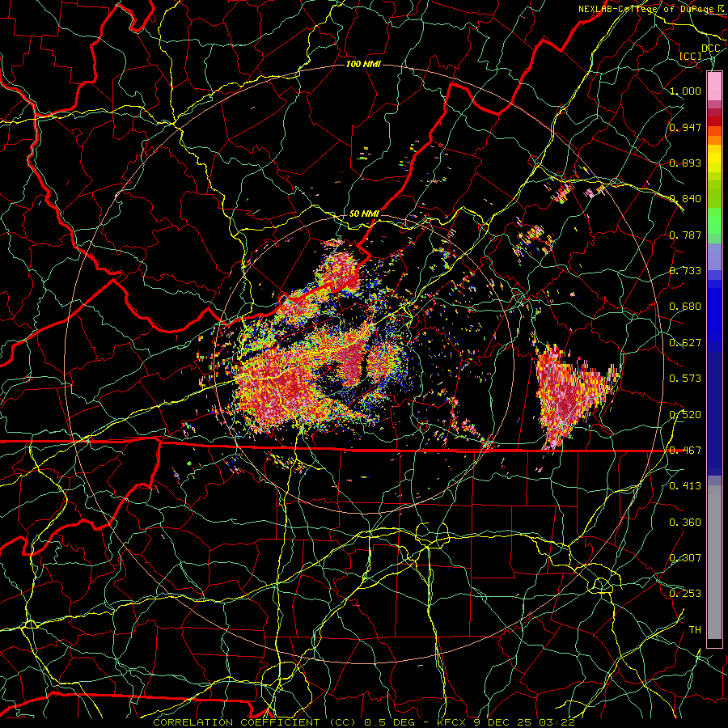Click the DCC label above the color scale
The height and width of the screenshot is (728, 728).
[x=711, y=49]
